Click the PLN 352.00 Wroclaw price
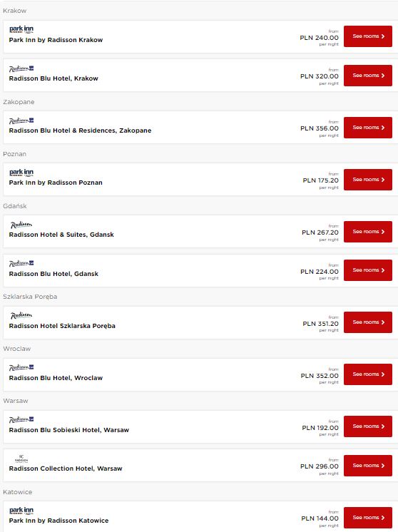The image size is (398, 532). pos(320,376)
